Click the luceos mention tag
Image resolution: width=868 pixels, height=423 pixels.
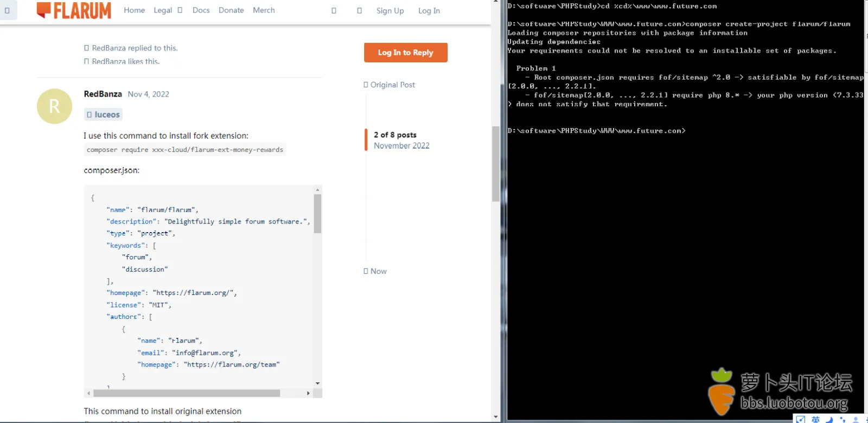pyautogui.click(x=103, y=114)
